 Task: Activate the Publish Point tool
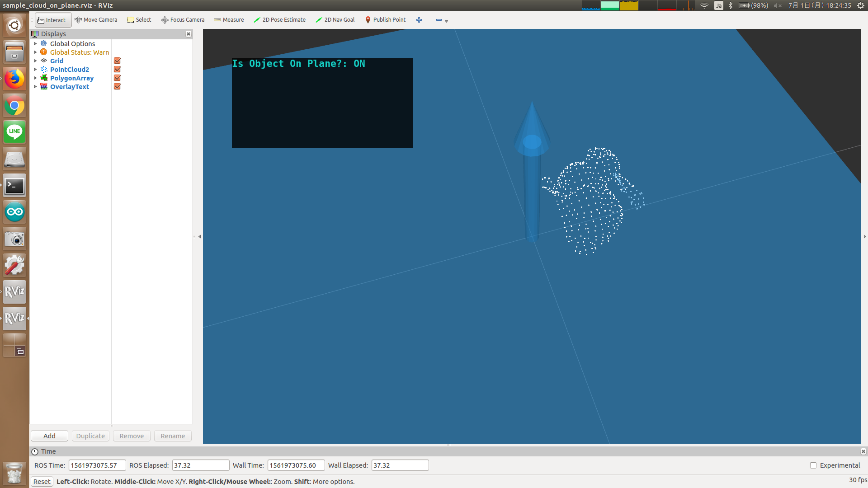pos(385,20)
